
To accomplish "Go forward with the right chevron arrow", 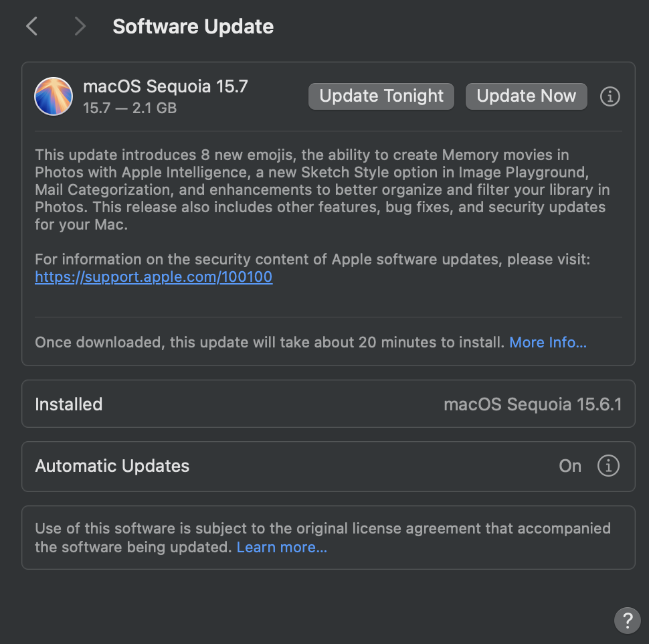I will 80,27.
